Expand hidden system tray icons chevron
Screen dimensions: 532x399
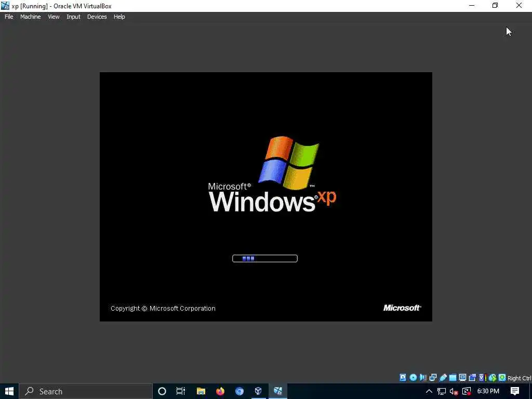(429, 391)
